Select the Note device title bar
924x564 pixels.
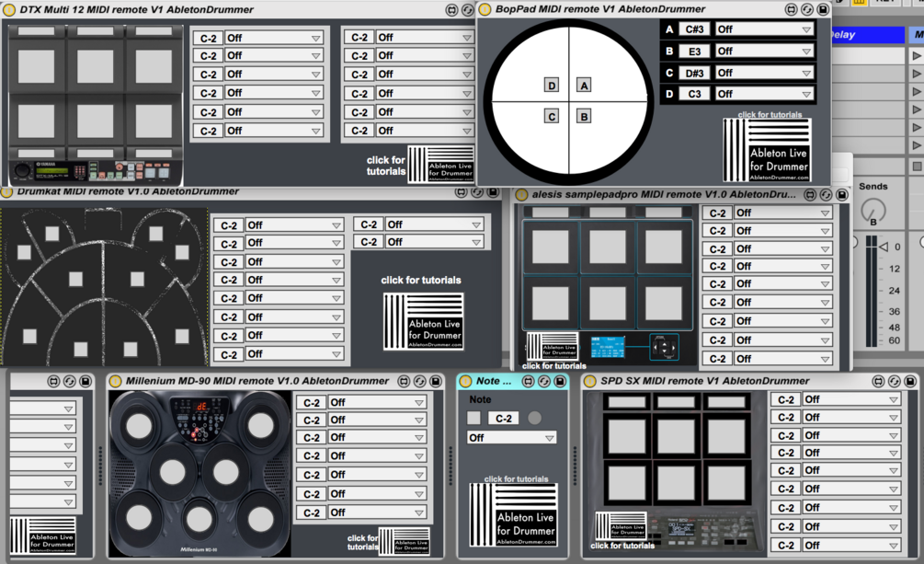[494, 381]
